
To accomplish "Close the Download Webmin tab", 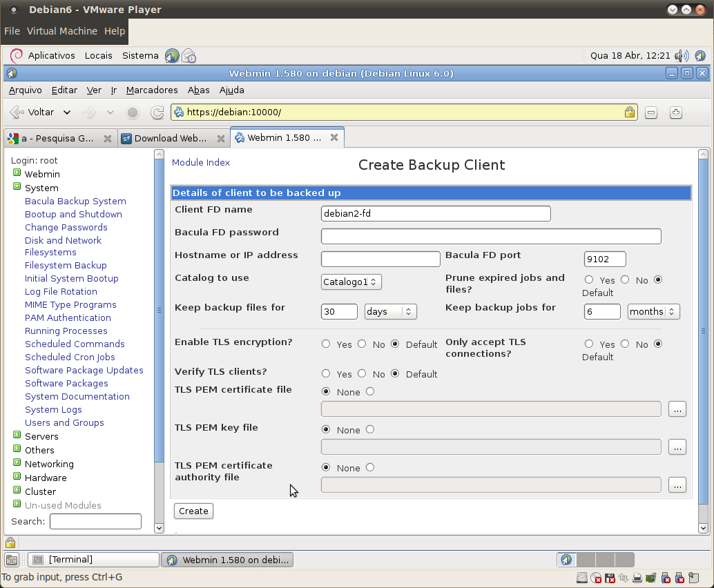I will click(221, 138).
